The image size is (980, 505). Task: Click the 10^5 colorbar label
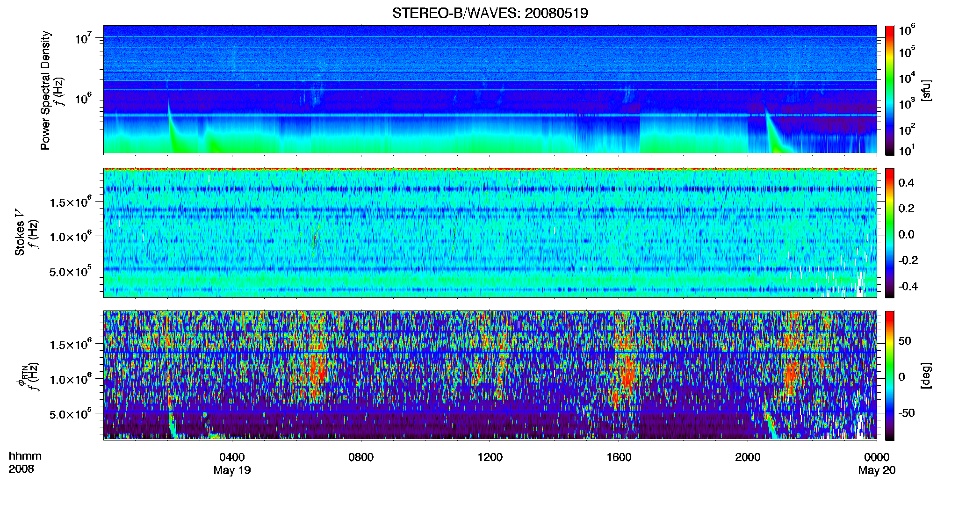coord(907,51)
